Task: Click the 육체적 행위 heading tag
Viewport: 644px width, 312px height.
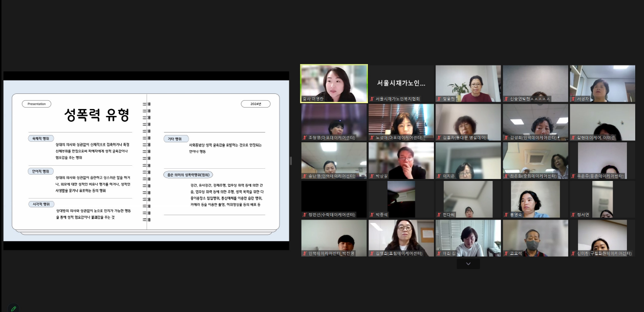Action: point(41,138)
